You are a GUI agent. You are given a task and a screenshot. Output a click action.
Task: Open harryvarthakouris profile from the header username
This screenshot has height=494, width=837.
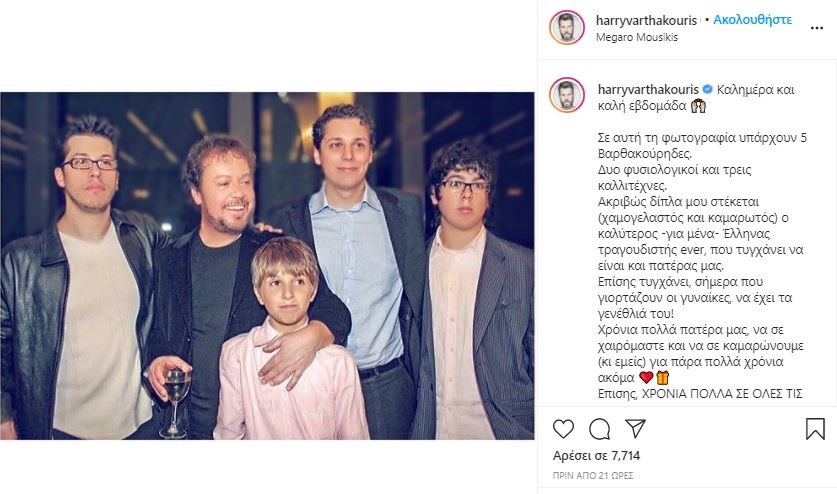[x=646, y=19]
